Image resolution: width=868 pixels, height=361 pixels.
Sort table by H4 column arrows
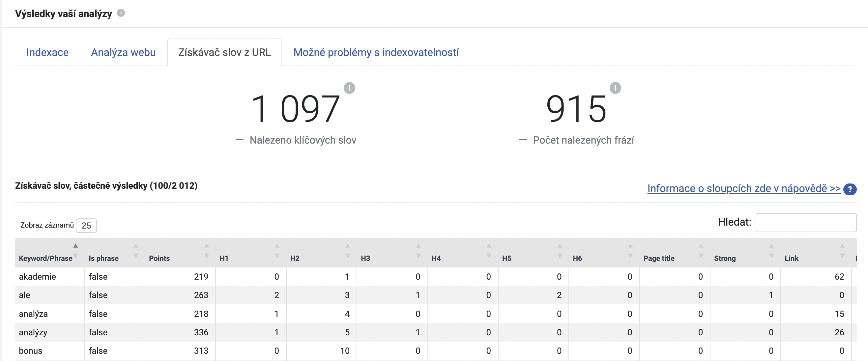489,251
